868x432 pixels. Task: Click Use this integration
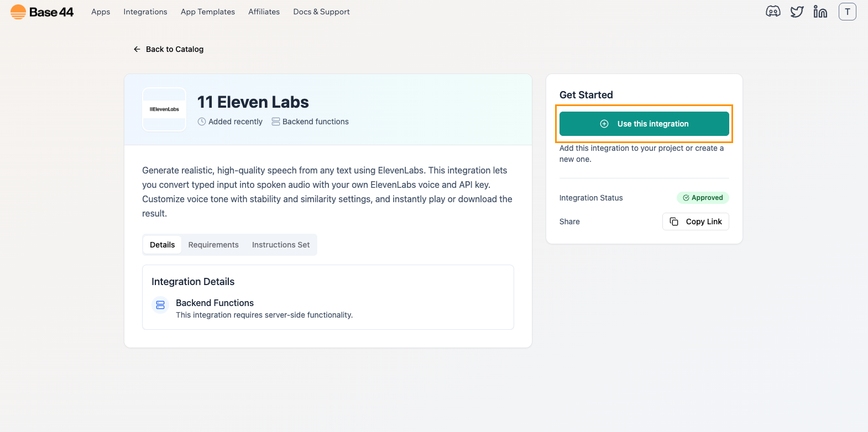click(x=644, y=124)
